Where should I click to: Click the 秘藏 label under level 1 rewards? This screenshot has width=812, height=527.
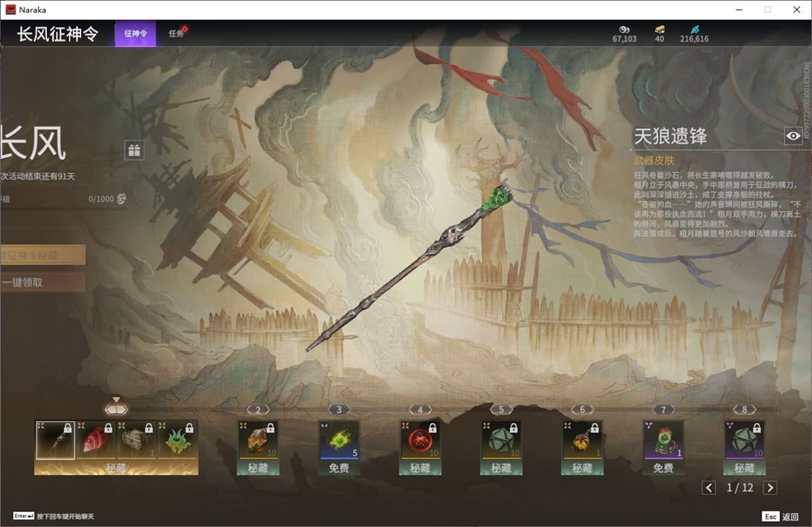point(116,468)
